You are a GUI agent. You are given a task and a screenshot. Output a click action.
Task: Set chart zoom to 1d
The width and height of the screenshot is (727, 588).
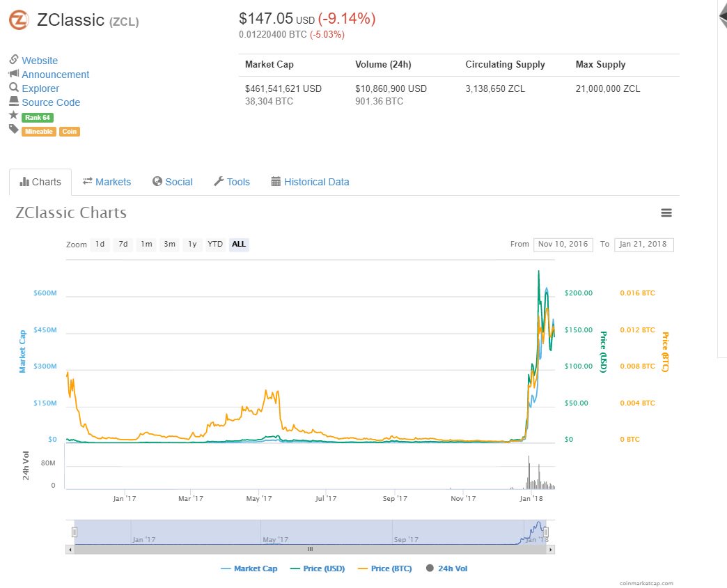pos(100,245)
